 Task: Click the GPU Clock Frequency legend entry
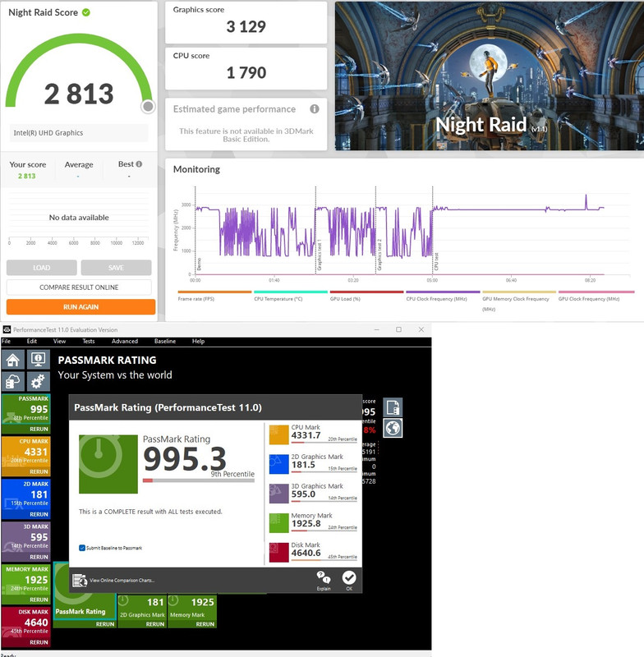pos(596,296)
